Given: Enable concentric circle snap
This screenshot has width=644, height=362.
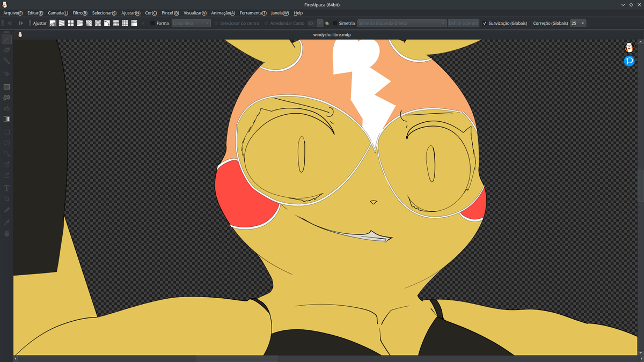Looking at the screenshot, I should (98, 23).
